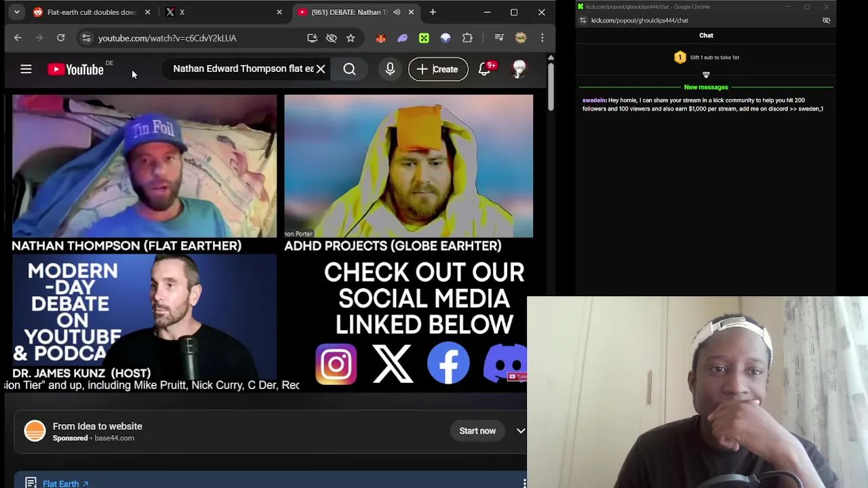Open the green dice extension
The image size is (868, 488).
[x=424, y=38]
